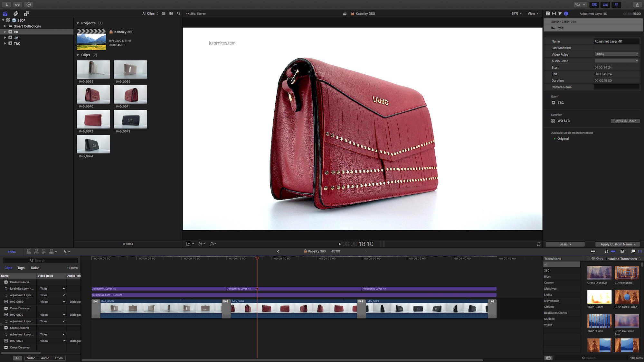
Task: Toggle skimming in the timeline
Action: tap(593, 251)
